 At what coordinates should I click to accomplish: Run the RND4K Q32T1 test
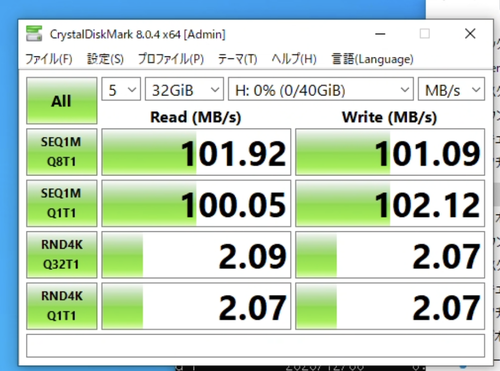62,255
